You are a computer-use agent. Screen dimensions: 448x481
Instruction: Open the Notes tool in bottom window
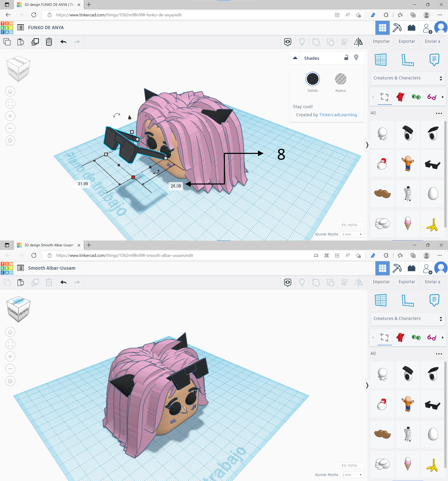point(434,300)
